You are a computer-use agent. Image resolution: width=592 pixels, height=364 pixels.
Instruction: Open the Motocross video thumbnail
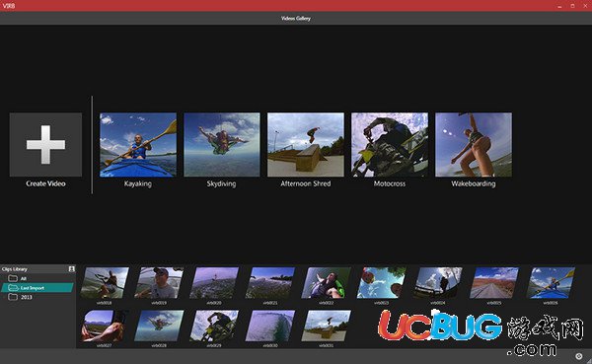pos(390,145)
